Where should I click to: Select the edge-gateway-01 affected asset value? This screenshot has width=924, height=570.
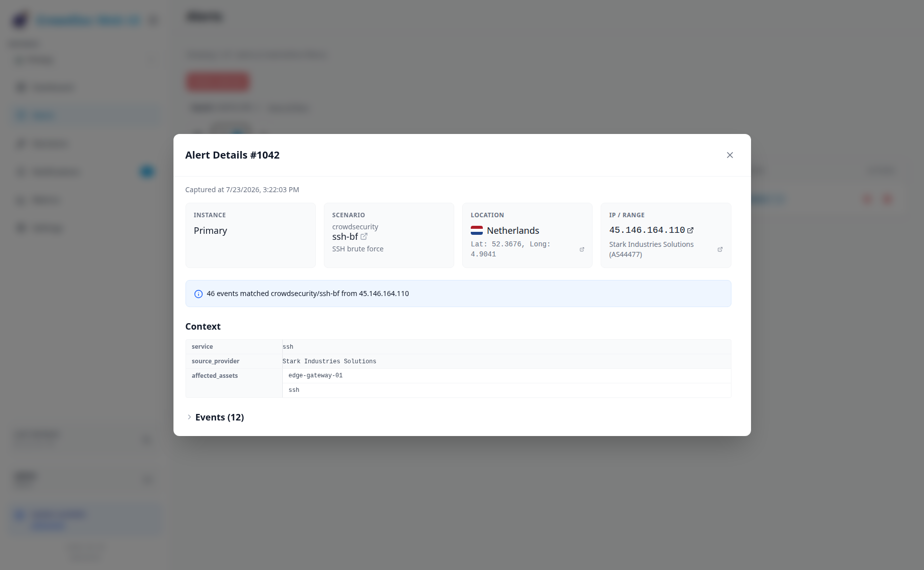(315, 375)
